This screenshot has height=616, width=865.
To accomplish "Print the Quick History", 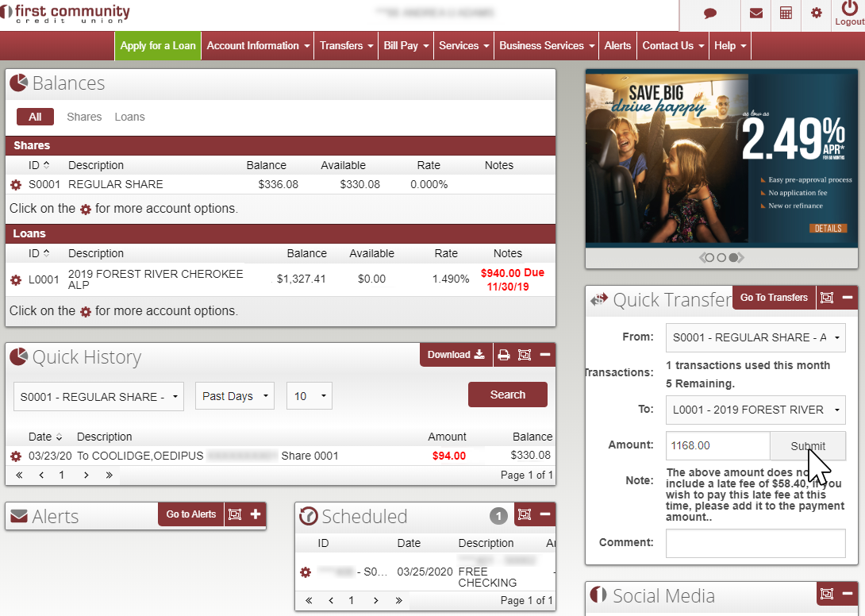I will [x=504, y=355].
